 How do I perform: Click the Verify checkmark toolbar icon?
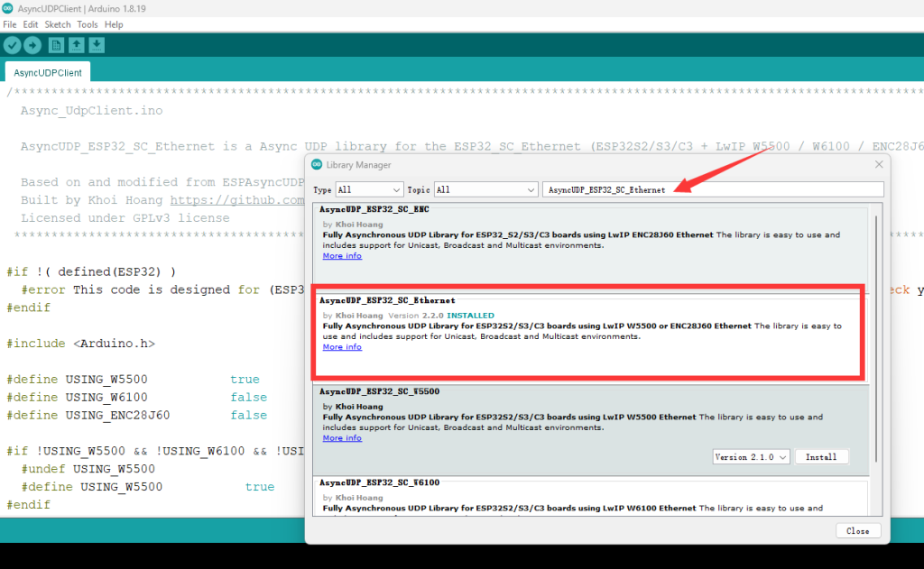(x=12, y=45)
